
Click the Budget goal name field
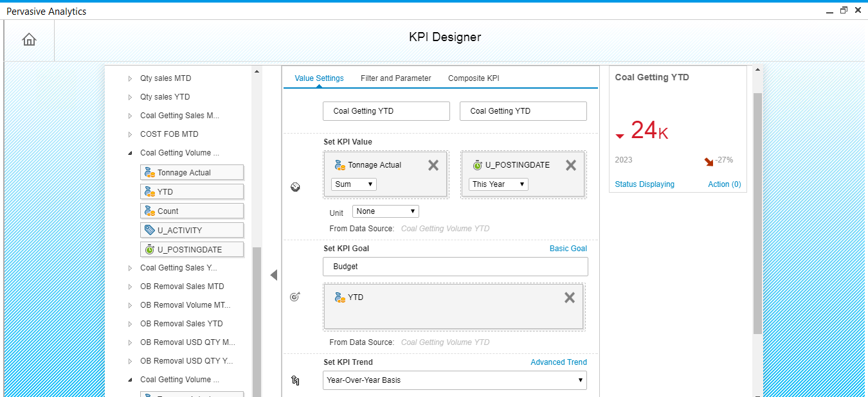pyautogui.click(x=455, y=267)
